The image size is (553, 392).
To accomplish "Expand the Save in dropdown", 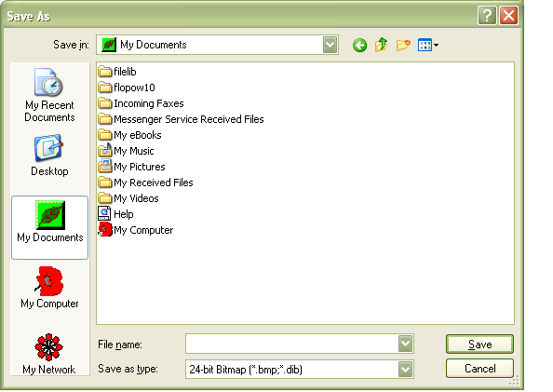I will pyautogui.click(x=330, y=45).
